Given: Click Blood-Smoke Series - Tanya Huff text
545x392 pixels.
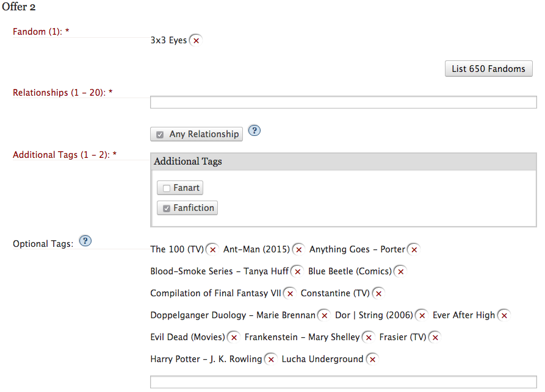Looking at the screenshot, I should (x=219, y=271).
